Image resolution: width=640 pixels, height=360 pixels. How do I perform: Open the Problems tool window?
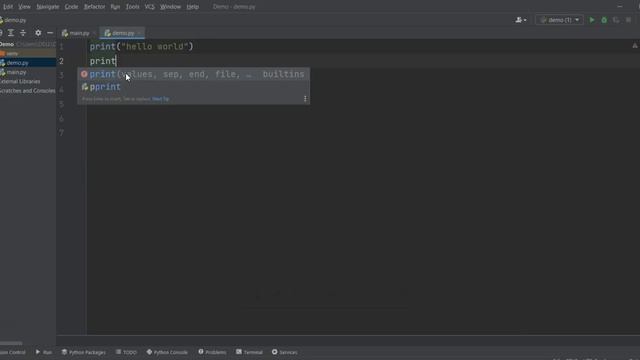212,352
